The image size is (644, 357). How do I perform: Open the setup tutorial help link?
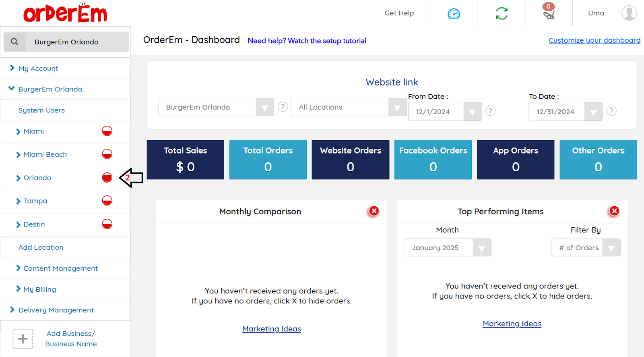pyautogui.click(x=307, y=41)
